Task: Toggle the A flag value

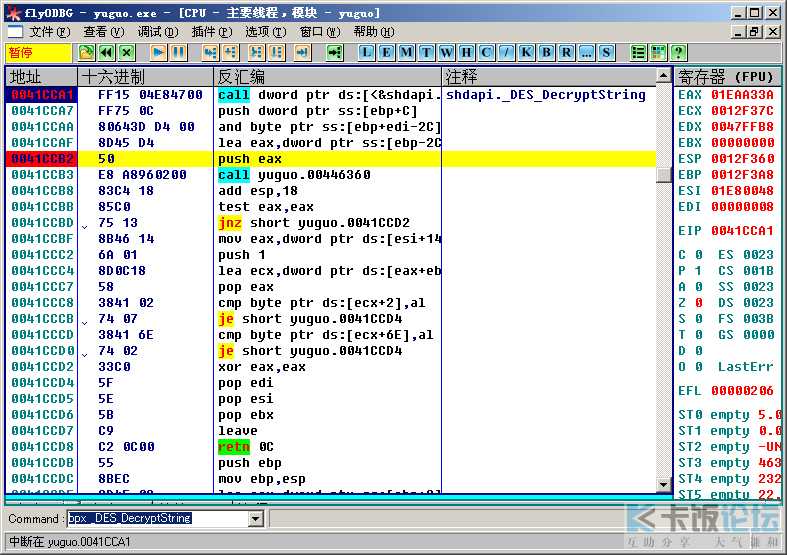Action: [698, 287]
